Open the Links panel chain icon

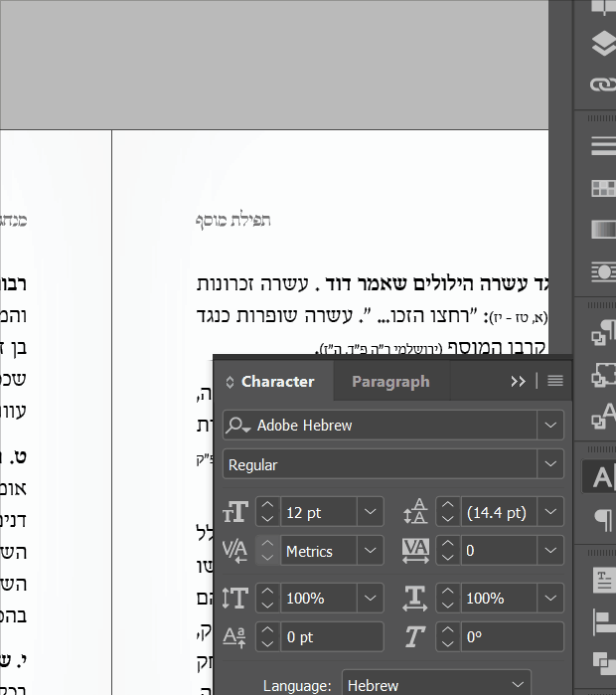coord(604,84)
